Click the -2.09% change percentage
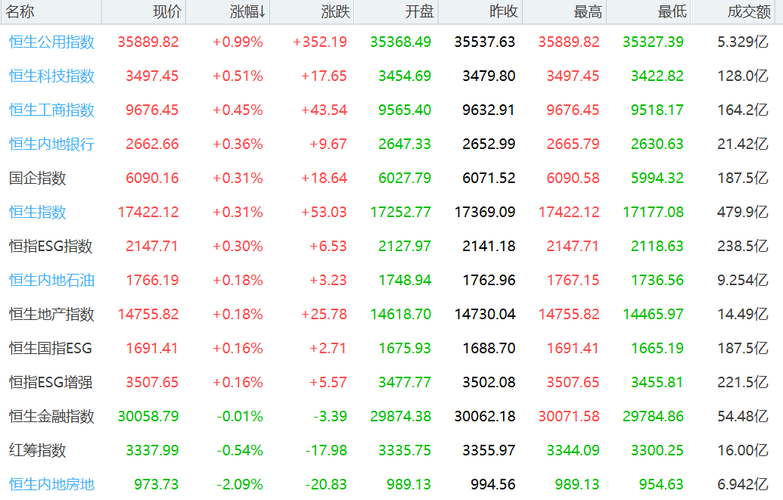Image resolution: width=783 pixels, height=500 pixels. [240, 484]
